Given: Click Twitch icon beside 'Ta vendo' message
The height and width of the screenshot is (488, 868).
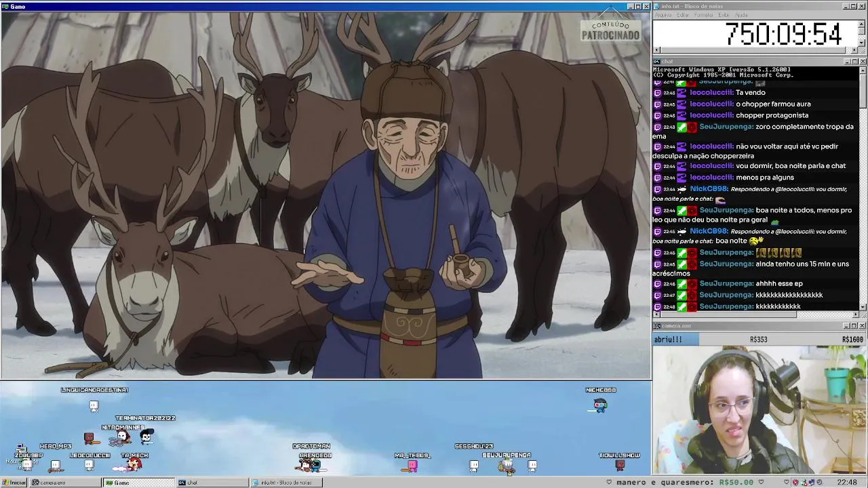Looking at the screenshot, I should (x=657, y=93).
